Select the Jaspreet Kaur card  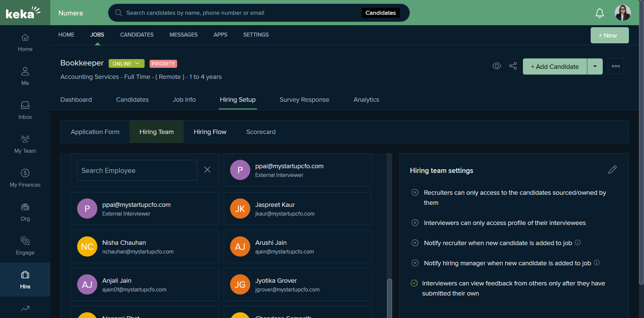[x=298, y=209]
